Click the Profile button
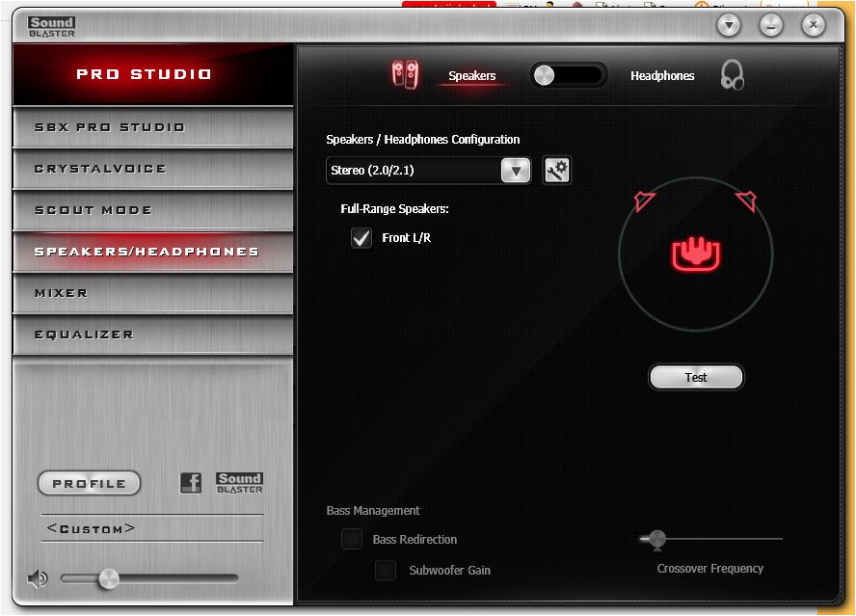Viewport: 856px width, 616px height. 89,483
